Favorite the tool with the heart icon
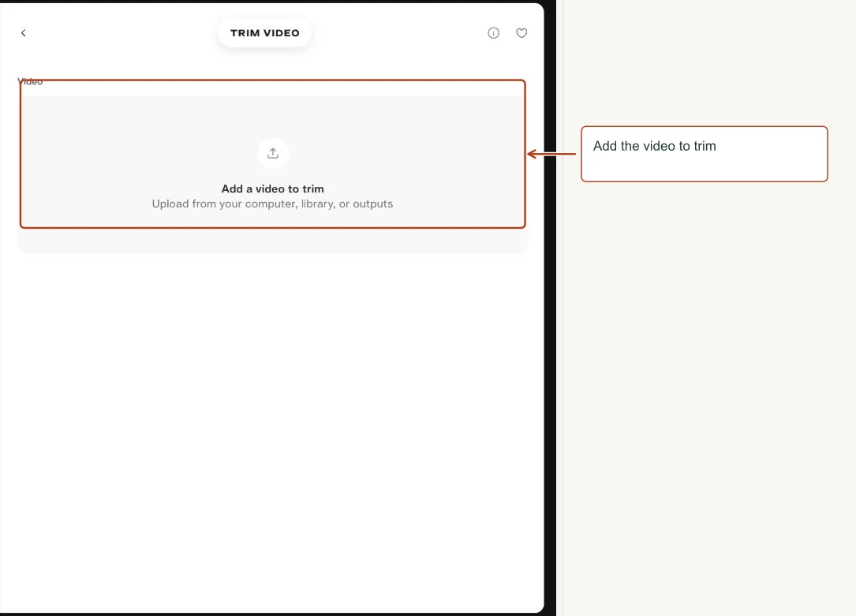856x616 pixels. 521,33
